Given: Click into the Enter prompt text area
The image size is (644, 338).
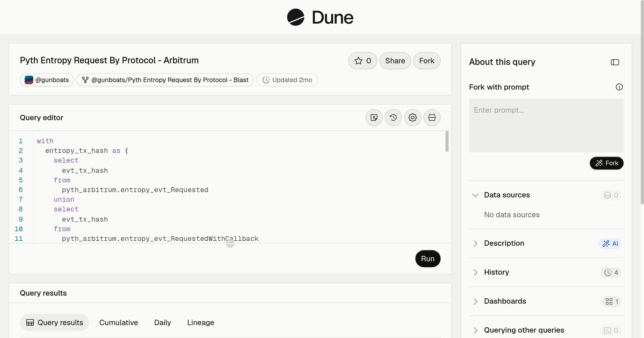Looking at the screenshot, I should pos(546,126).
